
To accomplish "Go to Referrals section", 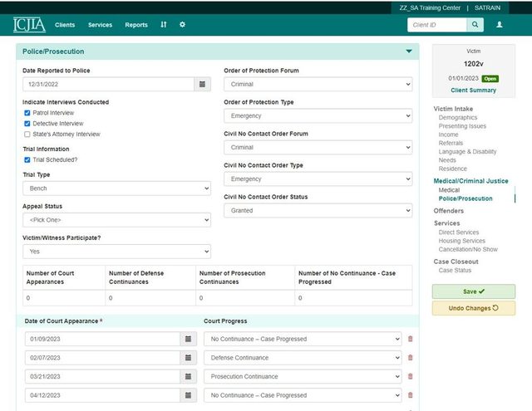I will tap(451, 143).
